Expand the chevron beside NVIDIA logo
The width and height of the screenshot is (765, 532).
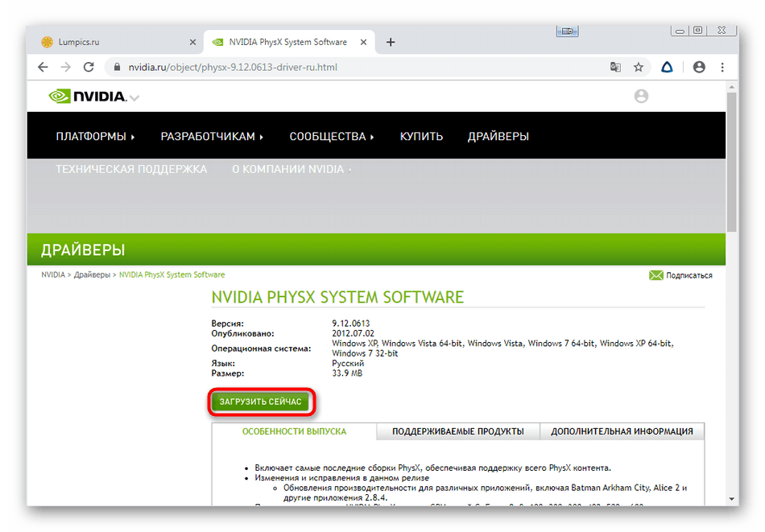pyautogui.click(x=134, y=98)
